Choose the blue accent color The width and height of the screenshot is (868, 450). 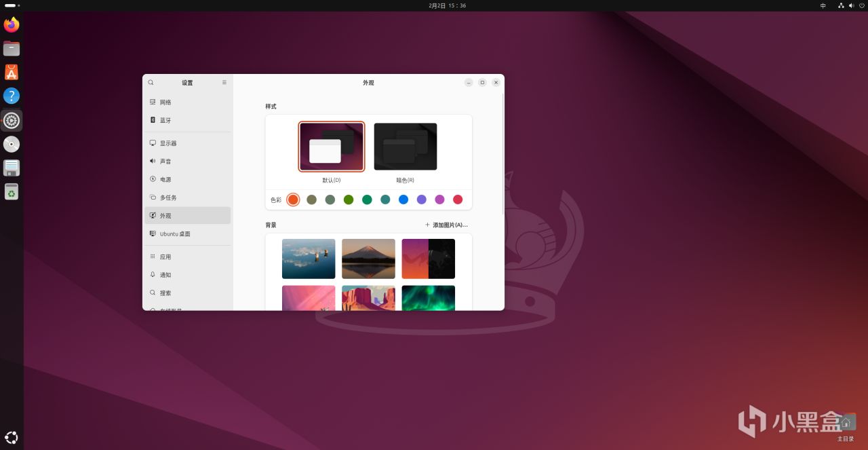(403, 200)
